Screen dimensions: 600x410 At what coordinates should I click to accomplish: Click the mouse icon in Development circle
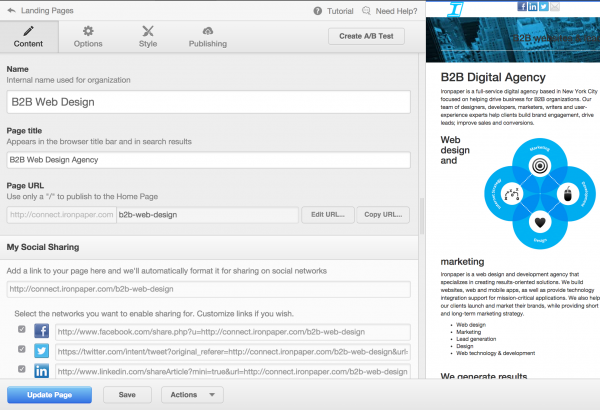click(568, 194)
